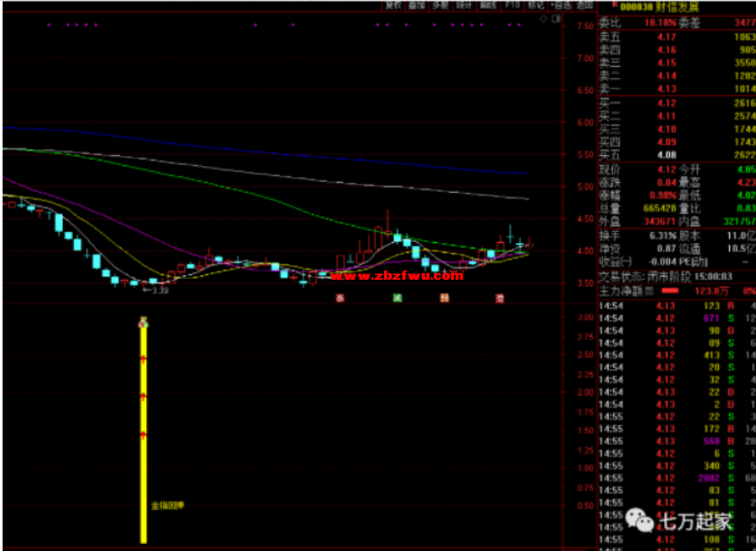
Task: Select the 买五 4.08 order row
Action: (677, 154)
